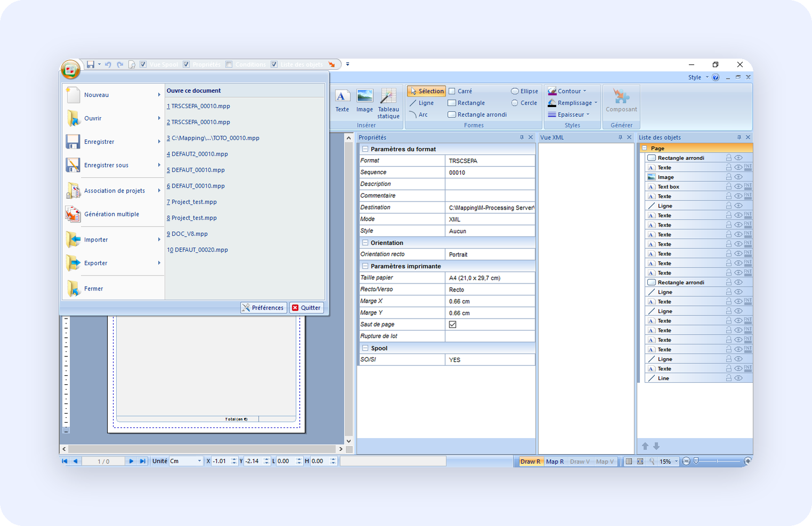Click the Composant generate icon
This screenshot has width=812, height=526.
[x=621, y=101]
